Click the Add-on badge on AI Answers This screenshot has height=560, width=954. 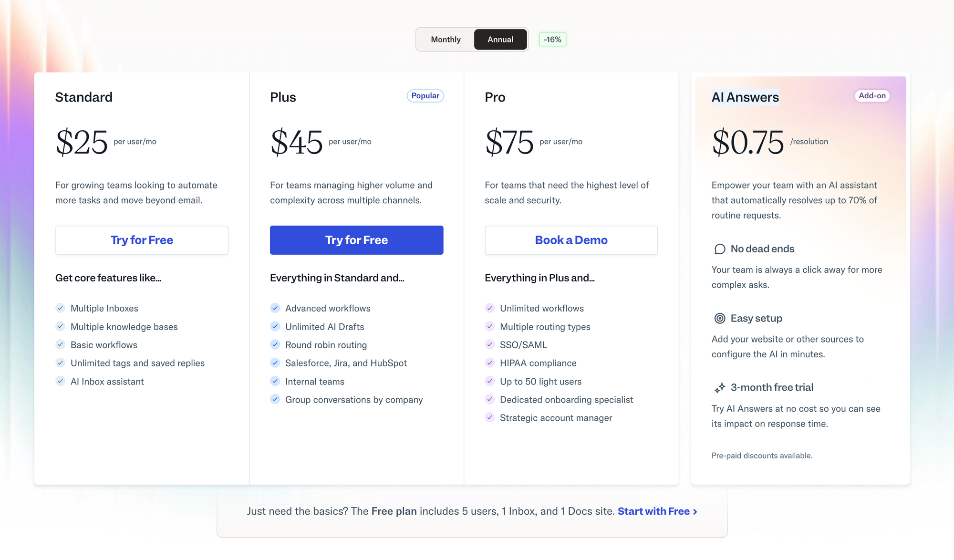[x=872, y=95]
